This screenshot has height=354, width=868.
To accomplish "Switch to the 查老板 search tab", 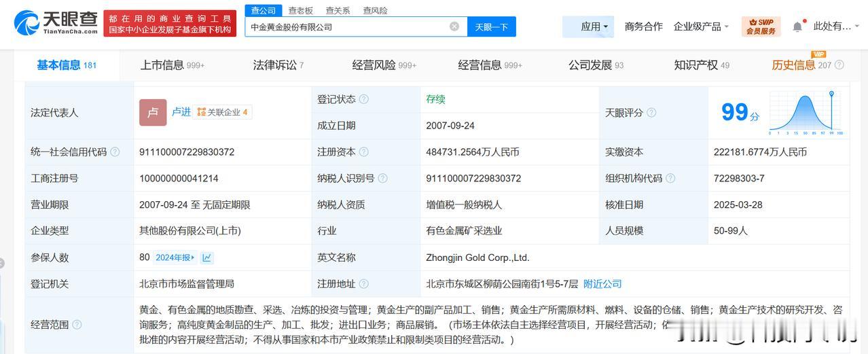I will tap(300, 10).
